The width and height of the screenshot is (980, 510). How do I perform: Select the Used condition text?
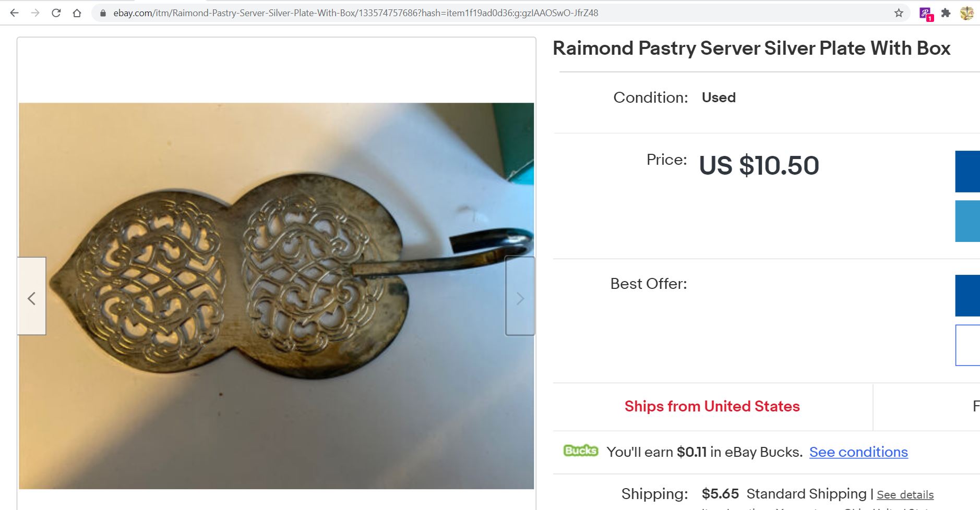pyautogui.click(x=719, y=98)
